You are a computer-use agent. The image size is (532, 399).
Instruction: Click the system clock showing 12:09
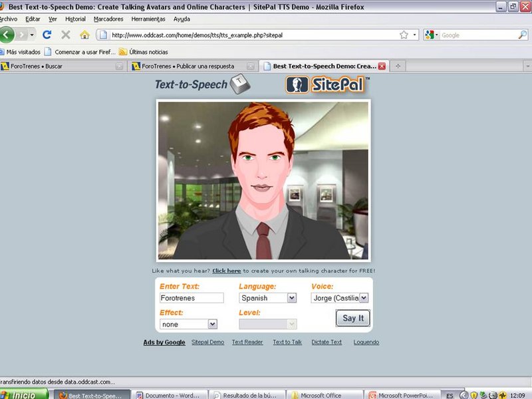click(517, 396)
